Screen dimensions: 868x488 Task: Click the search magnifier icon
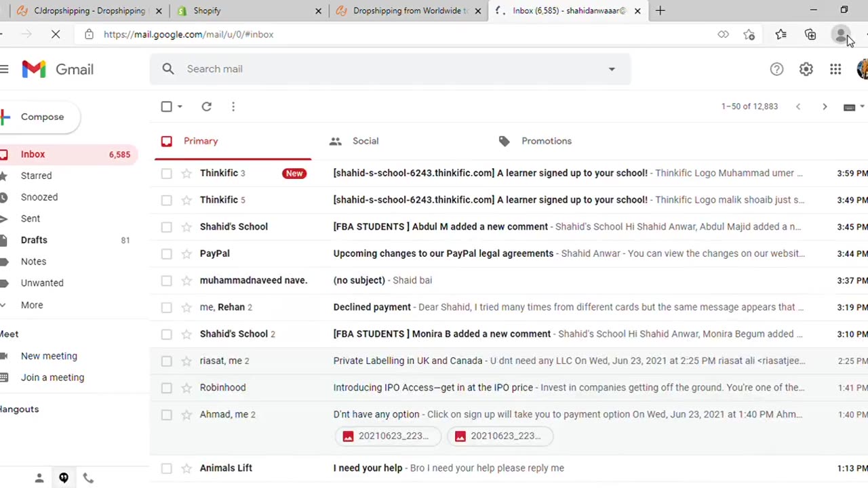(x=168, y=68)
